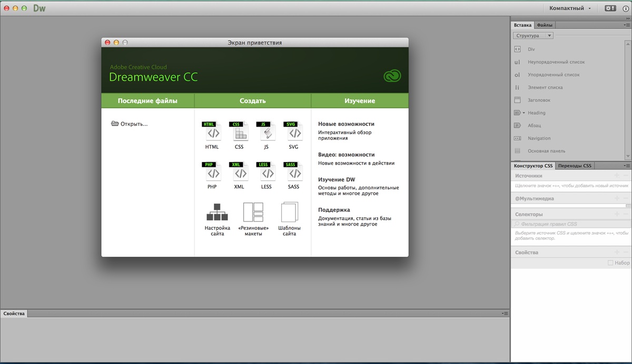The image size is (632, 364).
Task: Switch to the Файлы tab
Action: 545,25
